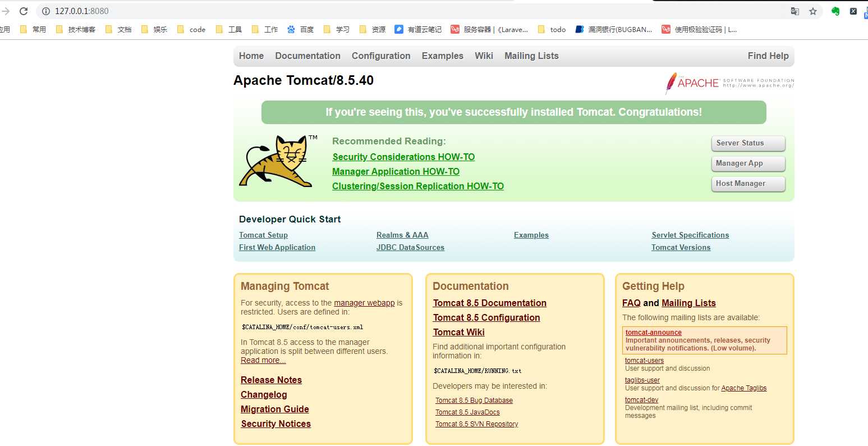Go to Home in the Tomcat navigation bar

coord(251,56)
